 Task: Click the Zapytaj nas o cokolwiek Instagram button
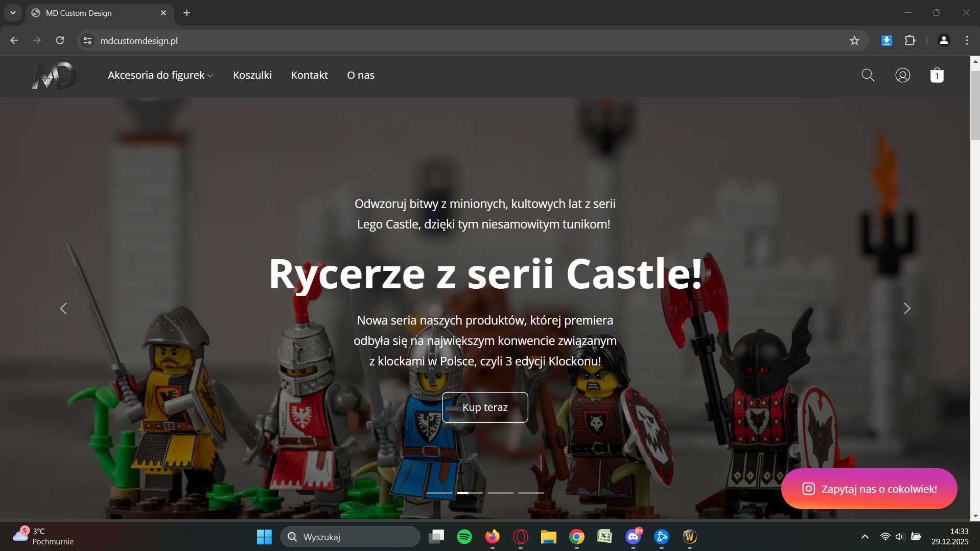click(869, 489)
